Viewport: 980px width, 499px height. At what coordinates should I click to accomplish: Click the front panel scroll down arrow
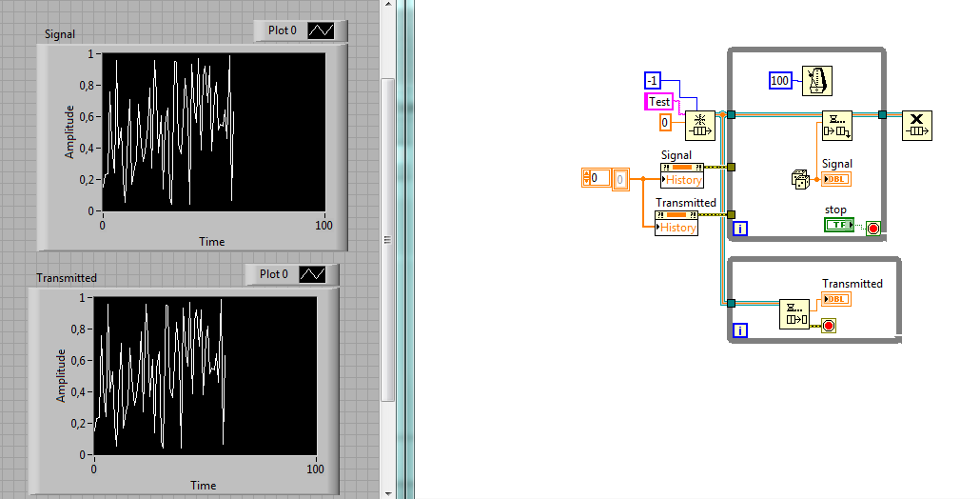(387, 494)
